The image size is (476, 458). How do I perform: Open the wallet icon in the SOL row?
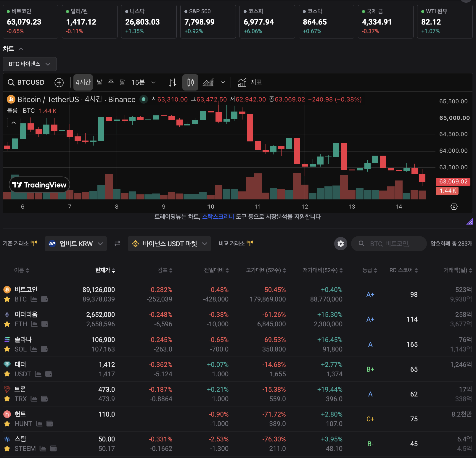(x=44, y=349)
